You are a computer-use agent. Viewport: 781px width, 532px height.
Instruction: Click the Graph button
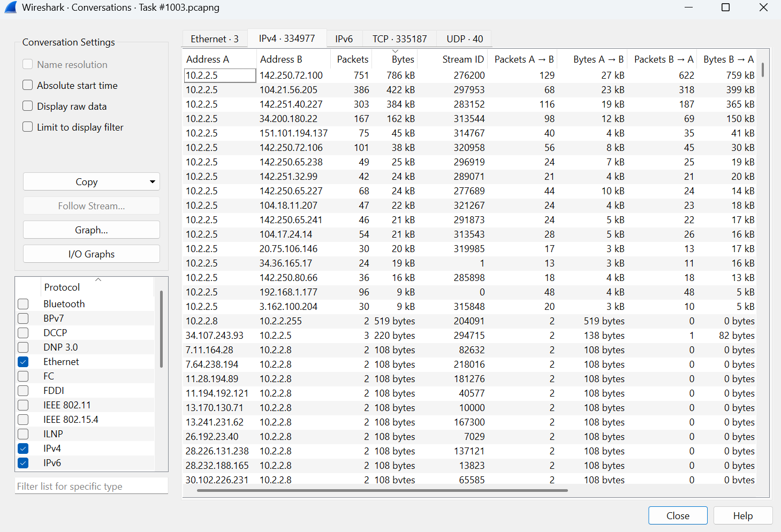91,230
